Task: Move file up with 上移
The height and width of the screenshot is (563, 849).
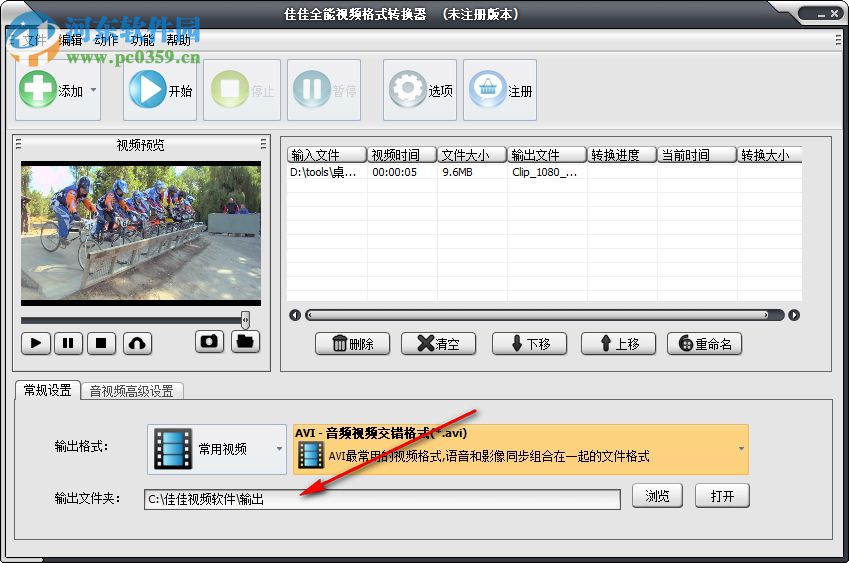Action: tap(618, 344)
